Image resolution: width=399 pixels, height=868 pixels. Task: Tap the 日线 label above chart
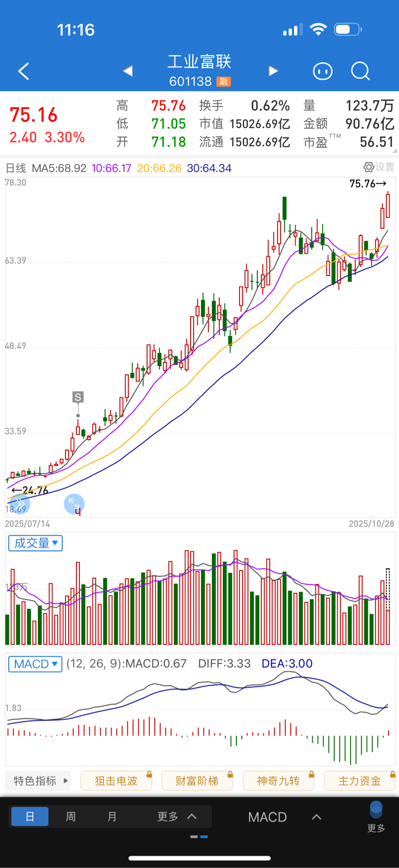click(x=16, y=168)
